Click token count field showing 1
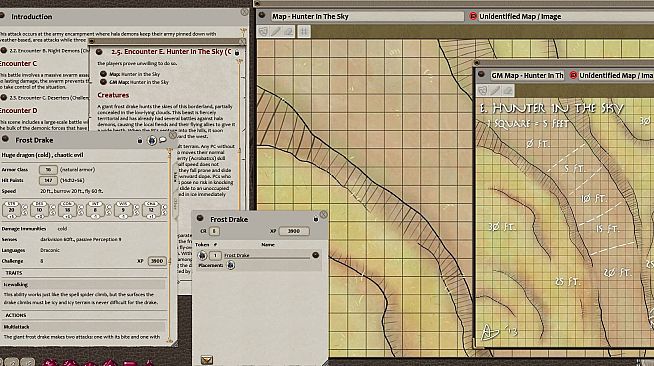Image resolution: width=654 pixels, height=366 pixels. [215, 255]
